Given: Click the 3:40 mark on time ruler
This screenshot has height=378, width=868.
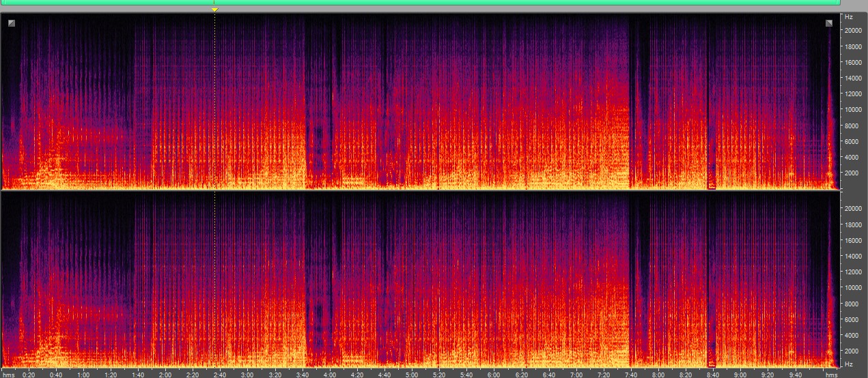Looking at the screenshot, I should click(303, 375).
